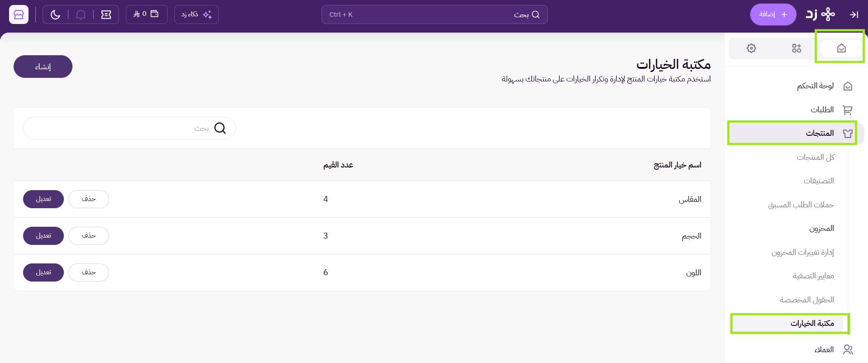Collapse the sidebar with arrow icon
Screen dimensions: 868x363
[854, 14]
